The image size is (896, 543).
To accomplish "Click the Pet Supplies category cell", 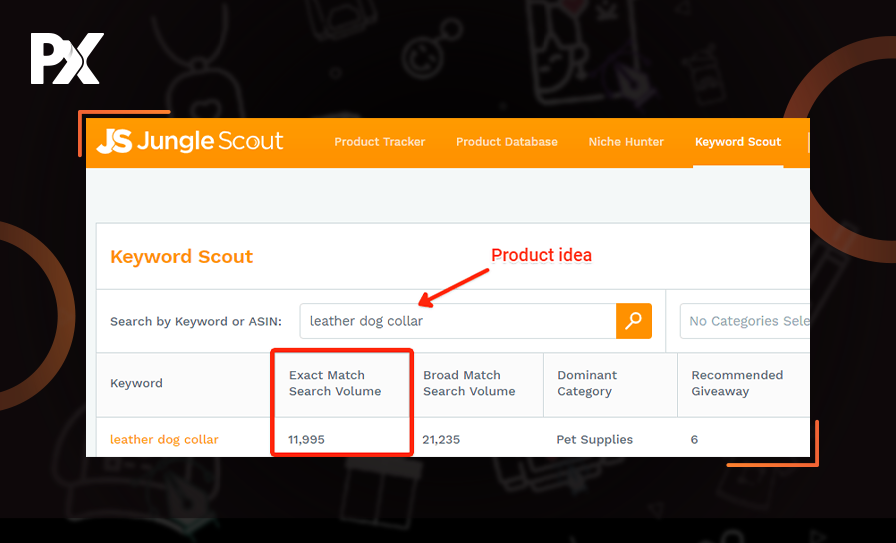I will (594, 439).
